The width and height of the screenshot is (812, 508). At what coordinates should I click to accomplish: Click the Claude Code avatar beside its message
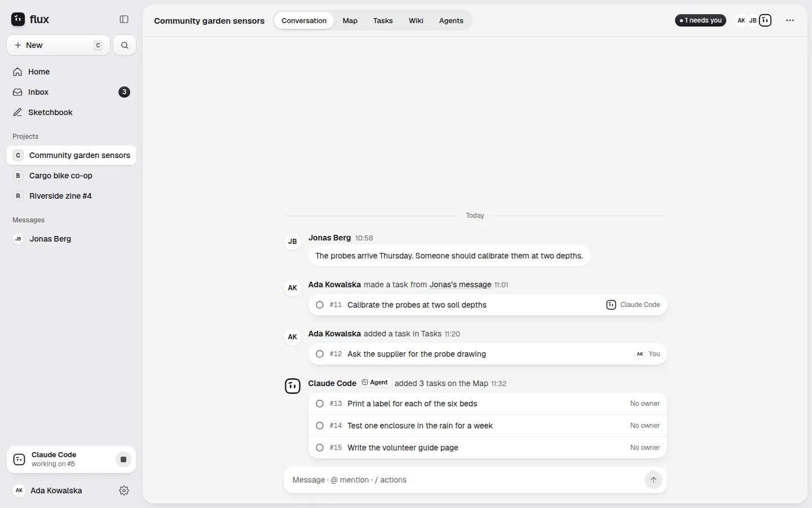(293, 386)
